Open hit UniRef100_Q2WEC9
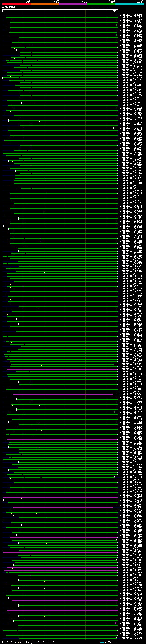Screen dimensions: 146x644 click(131, 75)
